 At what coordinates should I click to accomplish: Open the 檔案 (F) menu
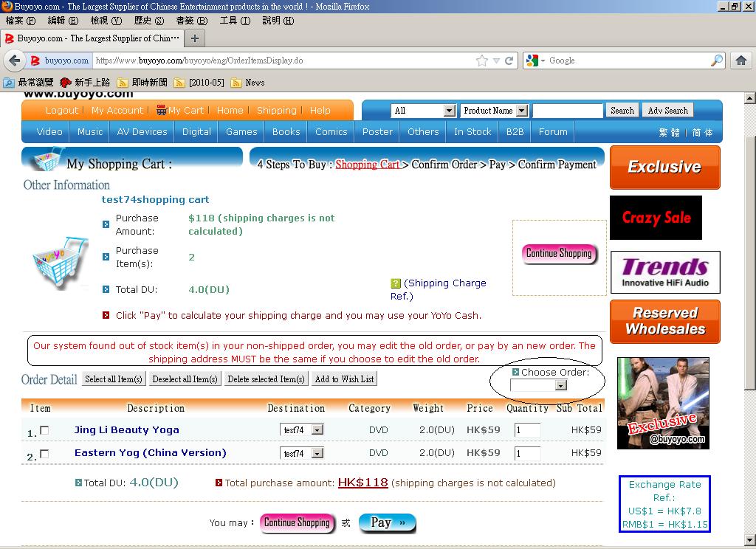tap(20, 21)
